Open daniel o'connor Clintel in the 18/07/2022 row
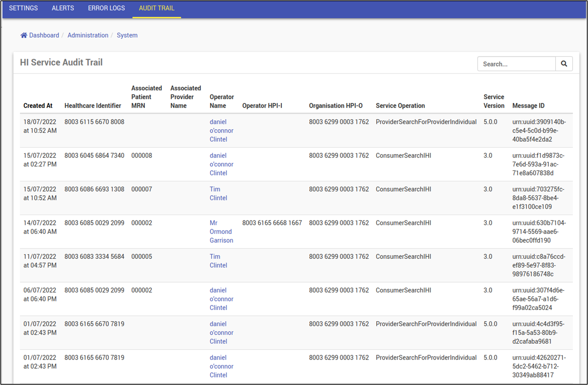 point(221,131)
